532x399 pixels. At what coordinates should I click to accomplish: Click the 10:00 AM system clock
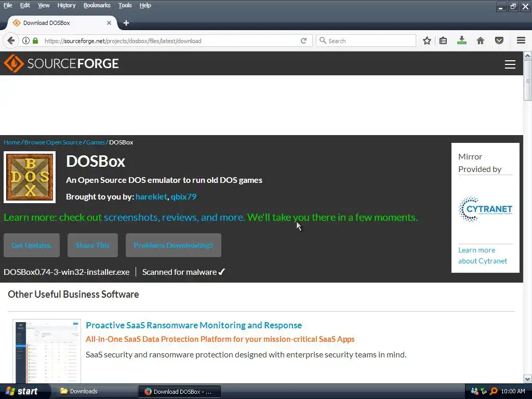pos(513,391)
